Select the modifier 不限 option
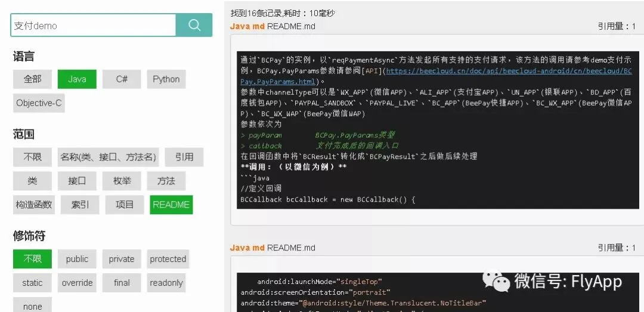The height and width of the screenshot is (312, 644). (x=32, y=259)
